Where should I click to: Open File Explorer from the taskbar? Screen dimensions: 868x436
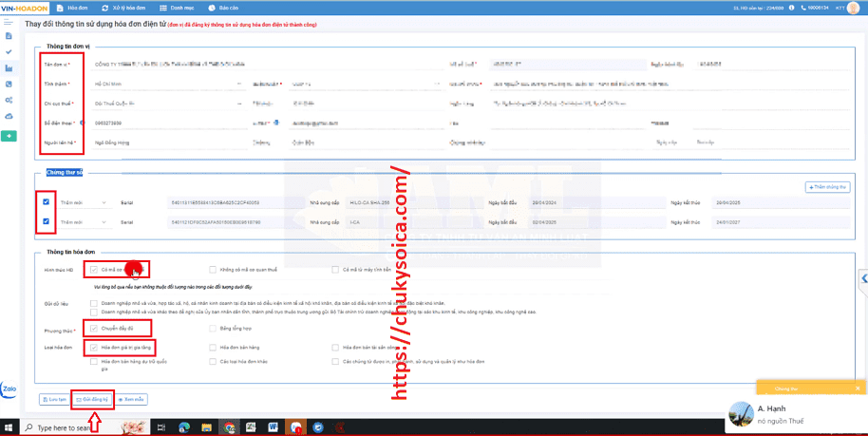coord(206,427)
